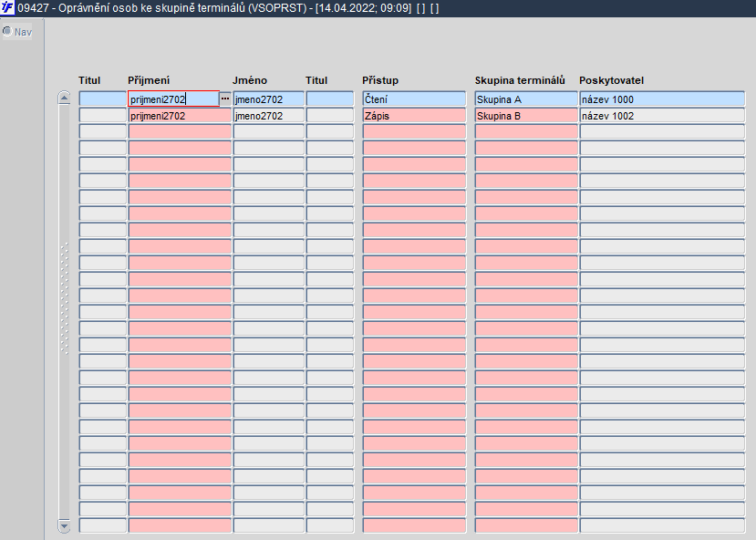Click the Přístup column header
This screenshot has height=540, width=756.
point(380,80)
